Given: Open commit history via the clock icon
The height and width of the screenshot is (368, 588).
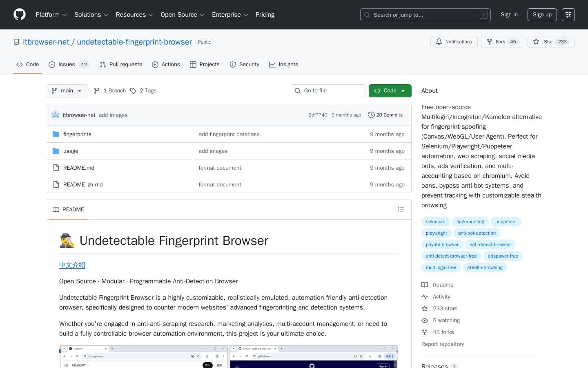Looking at the screenshot, I should coord(372,115).
